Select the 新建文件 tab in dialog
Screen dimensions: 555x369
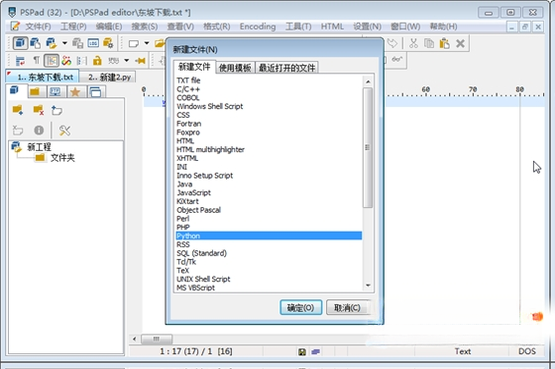(x=194, y=67)
